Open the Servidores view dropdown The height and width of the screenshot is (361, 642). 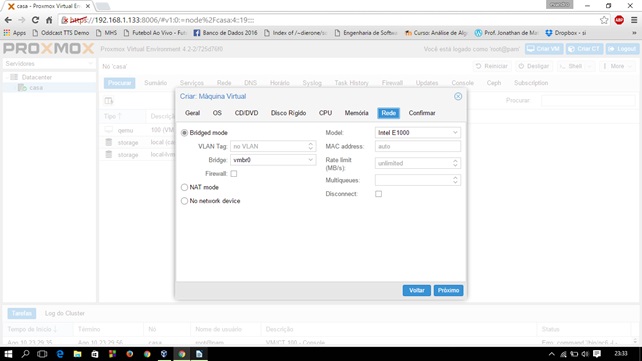coord(49,63)
